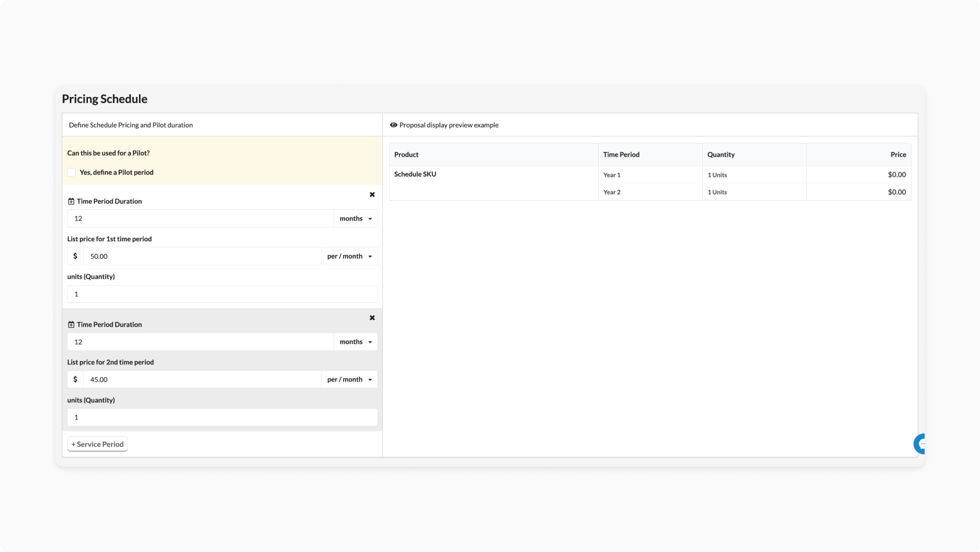The height and width of the screenshot is (552, 980).
Task: Click the dollar sign for 2nd time period price
Action: tap(75, 379)
